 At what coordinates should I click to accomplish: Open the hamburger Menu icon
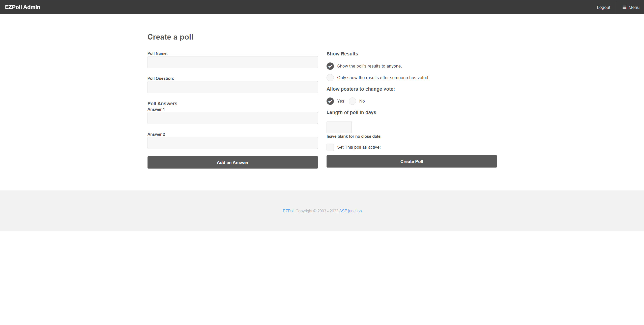(624, 7)
